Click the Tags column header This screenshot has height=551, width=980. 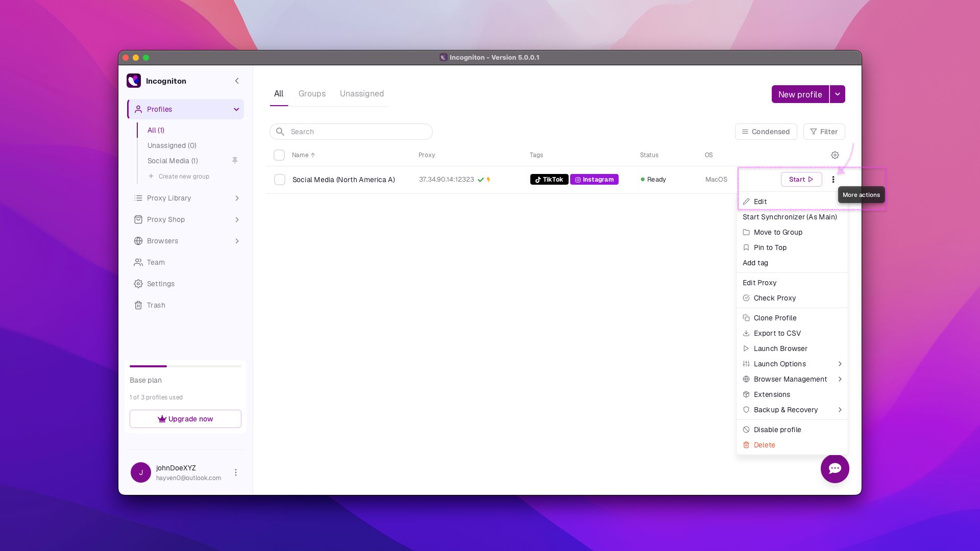click(x=536, y=155)
